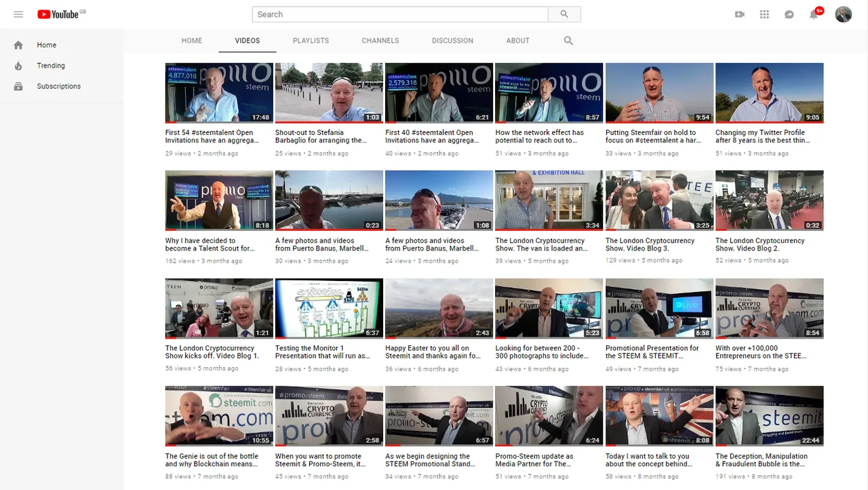868x490 pixels.
Task: Play the 8:08 concept video thumbnail
Action: [x=659, y=417]
